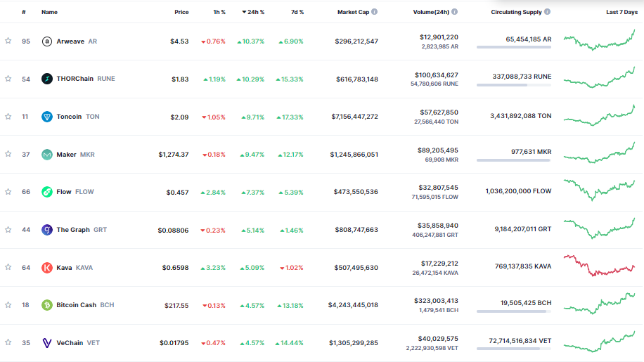The width and height of the screenshot is (644, 362).
Task: Click Flow supply 1,036,200,000 FLOW
Action: point(518,191)
